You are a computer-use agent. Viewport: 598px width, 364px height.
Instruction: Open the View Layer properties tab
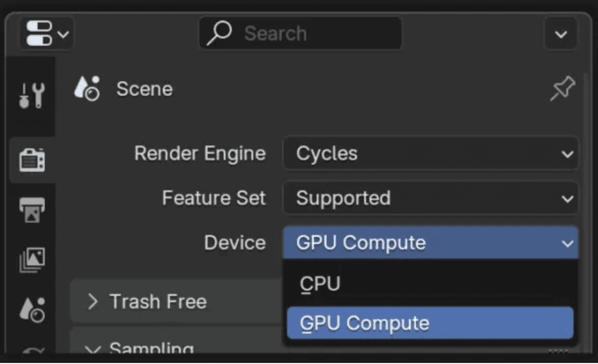pos(32,260)
